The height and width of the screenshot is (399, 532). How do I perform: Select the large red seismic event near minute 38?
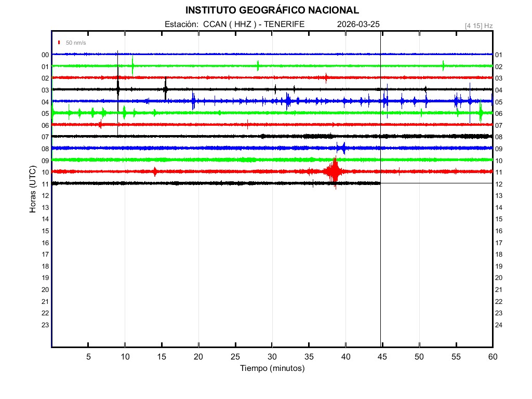[x=333, y=171]
